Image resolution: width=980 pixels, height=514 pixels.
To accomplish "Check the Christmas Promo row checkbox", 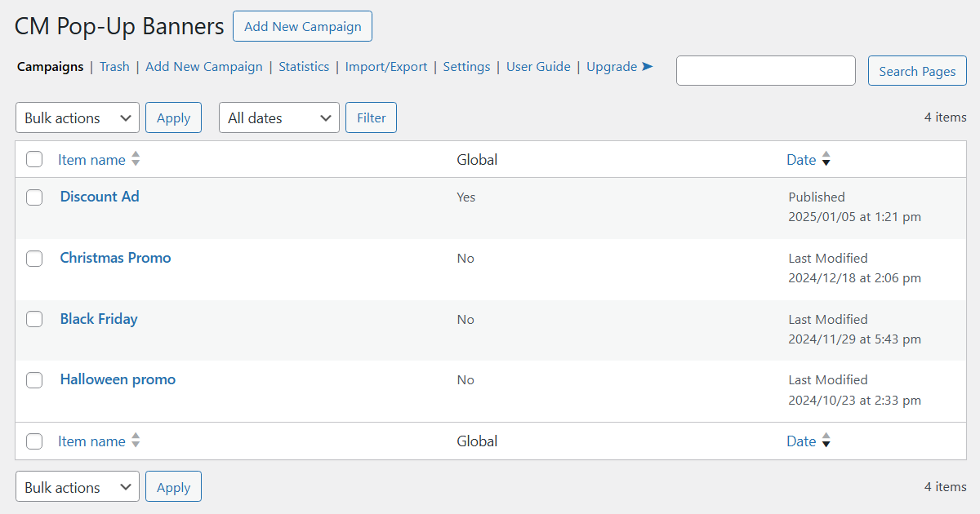I will (x=34, y=259).
